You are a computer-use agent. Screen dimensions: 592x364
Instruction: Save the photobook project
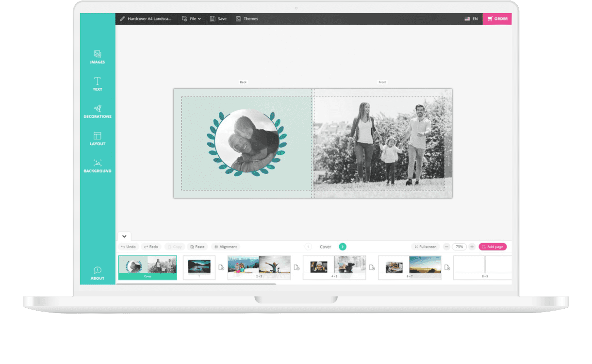pyautogui.click(x=218, y=19)
